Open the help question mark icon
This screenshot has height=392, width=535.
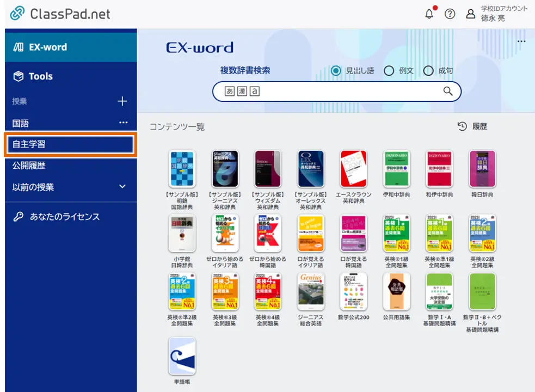pyautogui.click(x=450, y=14)
